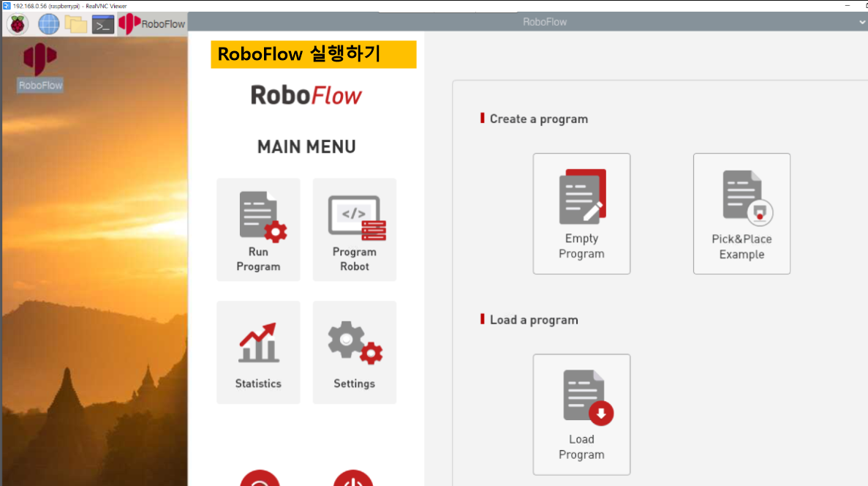
Task: Click the 'Load a program' section label
Action: click(534, 321)
